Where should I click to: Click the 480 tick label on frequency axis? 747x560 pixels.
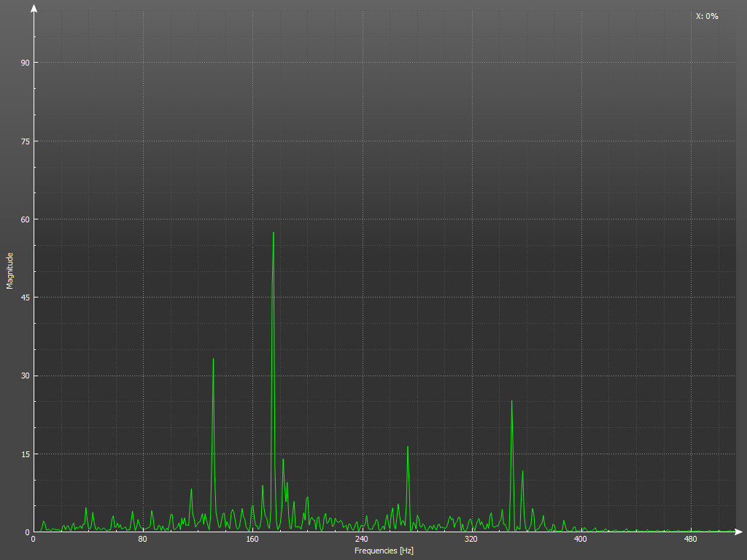(x=690, y=540)
